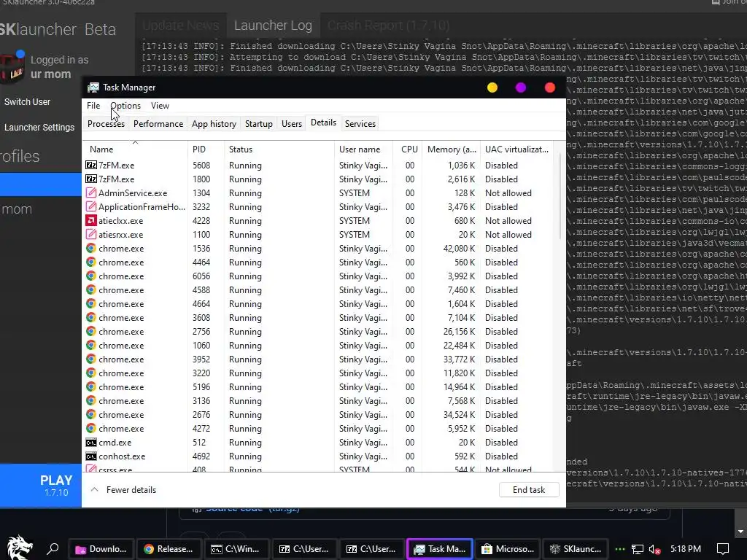The width and height of the screenshot is (747, 560).
Task: Sort by the Memory column header
Action: pos(451,149)
